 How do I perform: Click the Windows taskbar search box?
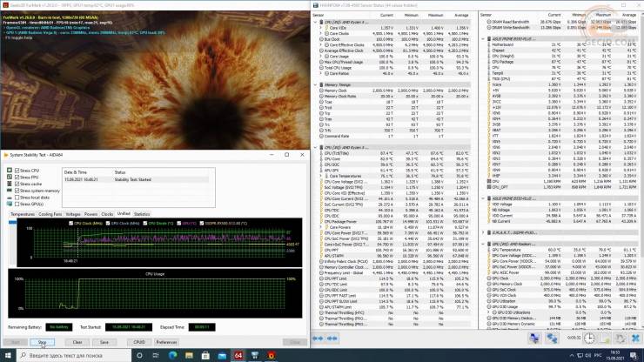pos(74,355)
